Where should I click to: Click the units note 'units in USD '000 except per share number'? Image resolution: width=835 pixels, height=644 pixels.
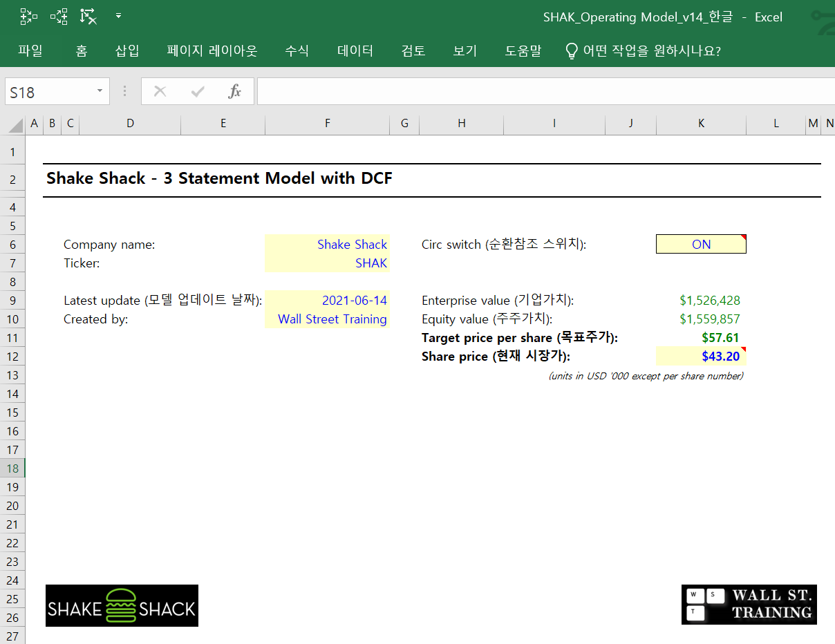coord(646,376)
